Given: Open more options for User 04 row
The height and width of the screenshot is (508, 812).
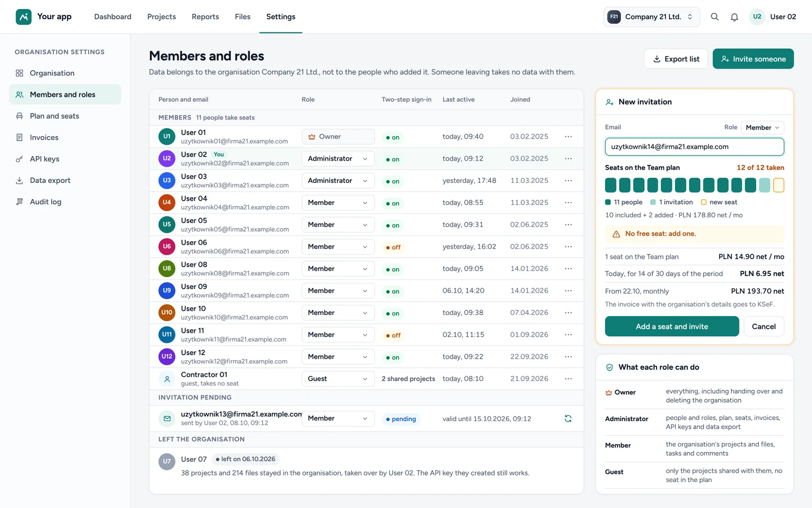Looking at the screenshot, I should click(x=568, y=203).
